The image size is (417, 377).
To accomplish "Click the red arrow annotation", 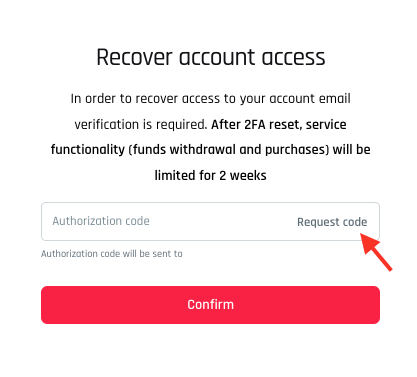I will (376, 252).
